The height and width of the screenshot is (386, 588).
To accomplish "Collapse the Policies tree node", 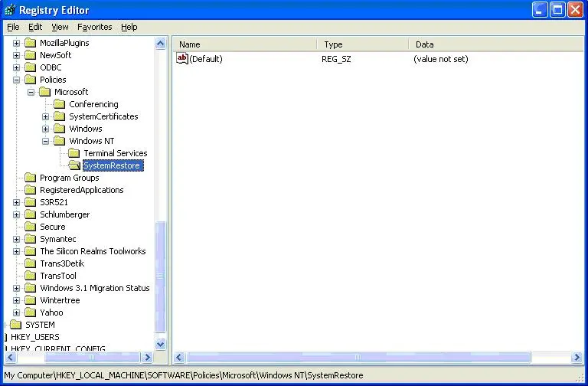I will (x=17, y=80).
